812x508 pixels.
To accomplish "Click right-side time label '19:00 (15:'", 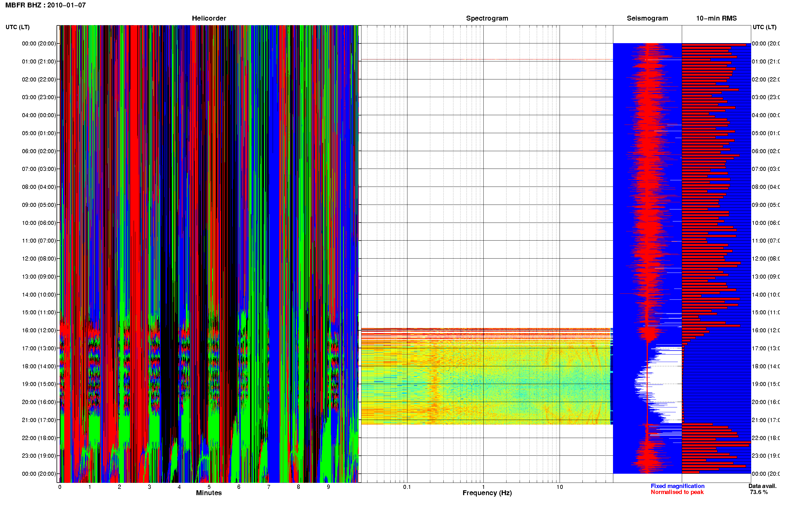I will pos(766,384).
